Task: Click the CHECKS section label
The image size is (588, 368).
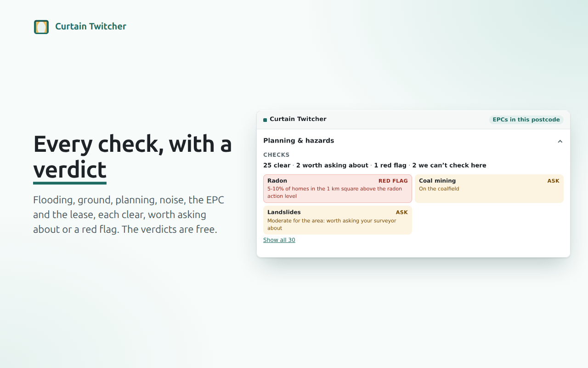Action: point(277,155)
